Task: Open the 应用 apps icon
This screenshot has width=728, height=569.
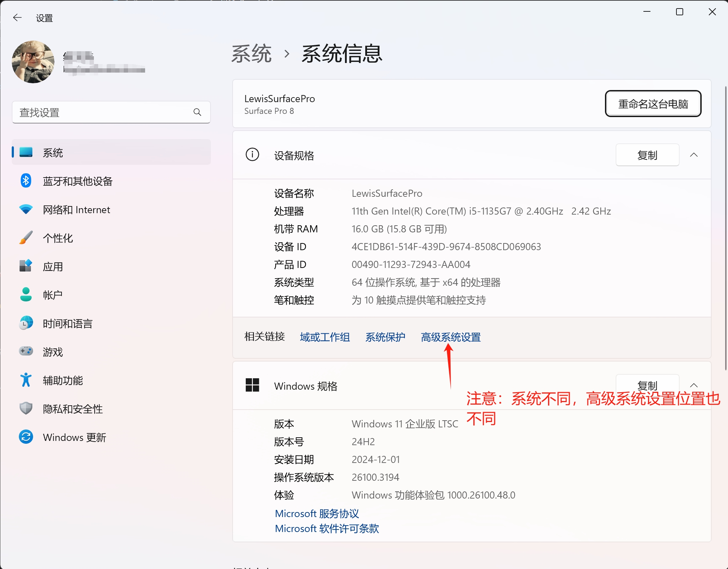Action: [26, 266]
